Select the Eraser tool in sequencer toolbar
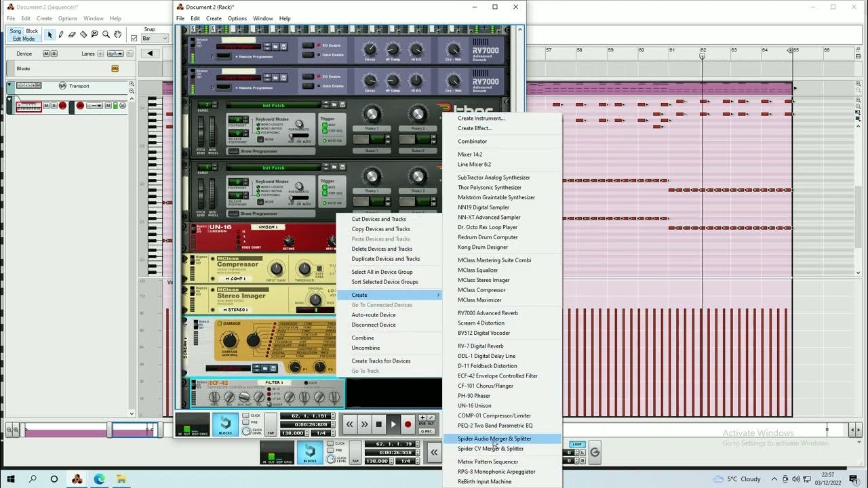868x488 pixels. [73, 35]
